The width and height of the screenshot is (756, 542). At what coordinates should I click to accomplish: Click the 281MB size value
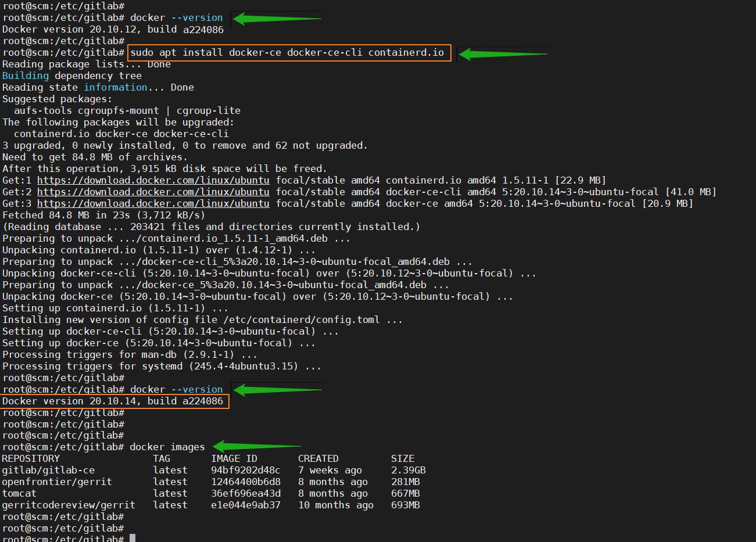pos(406,482)
